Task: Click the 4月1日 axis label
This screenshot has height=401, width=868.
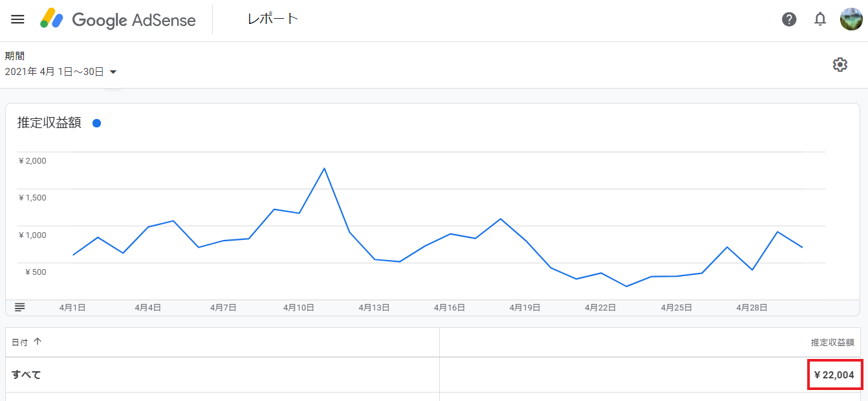Action: (x=72, y=308)
